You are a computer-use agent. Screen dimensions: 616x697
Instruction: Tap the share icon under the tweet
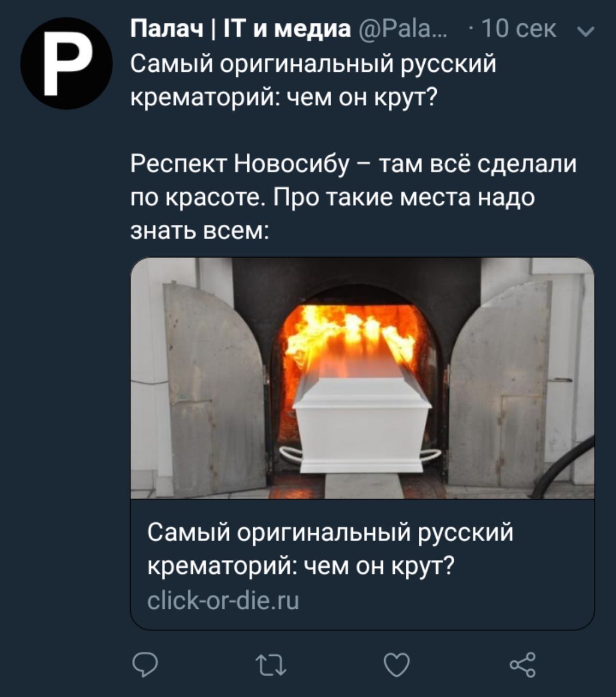522,664
